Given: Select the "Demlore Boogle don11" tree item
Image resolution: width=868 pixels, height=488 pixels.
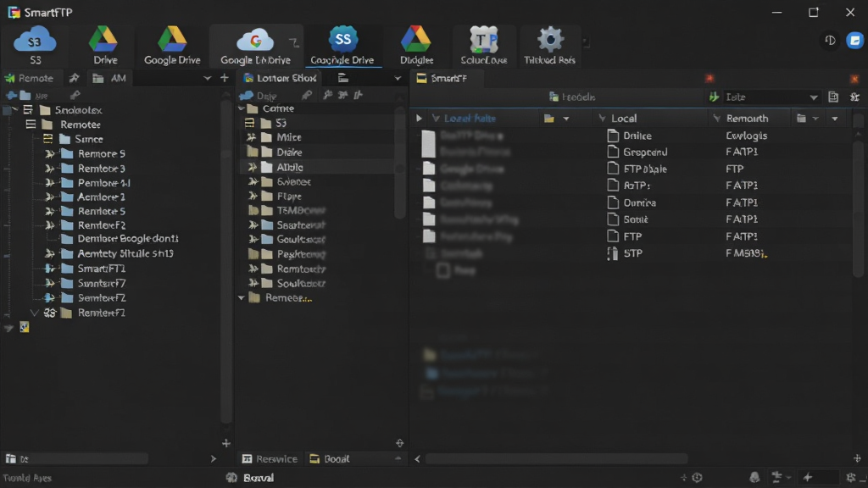Looking at the screenshot, I should click(128, 238).
